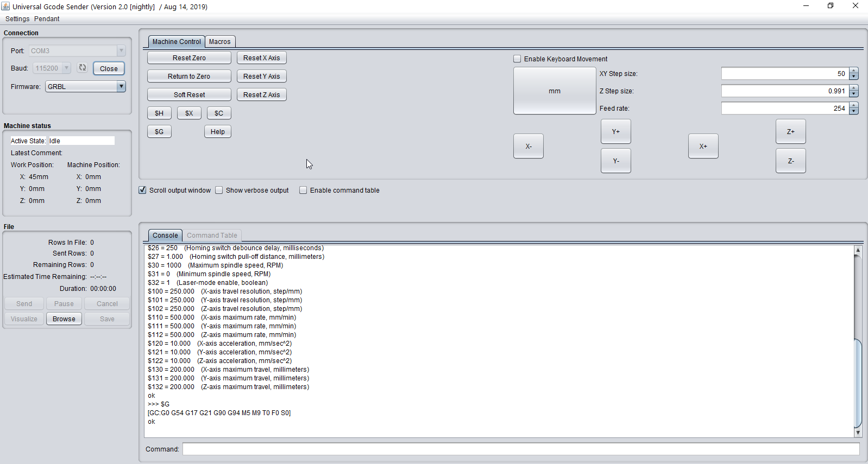Increase the XY Step size spinner
Image resolution: width=868 pixels, height=464 pixels.
point(854,71)
